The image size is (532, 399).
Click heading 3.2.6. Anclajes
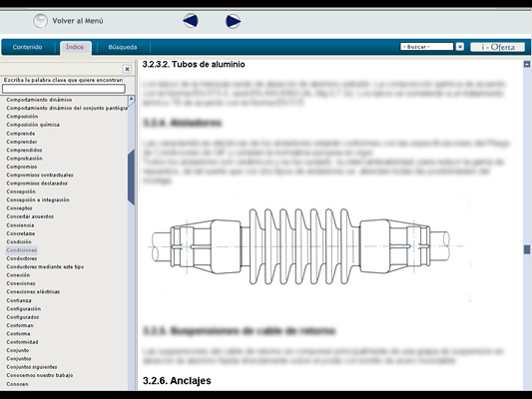point(177,381)
